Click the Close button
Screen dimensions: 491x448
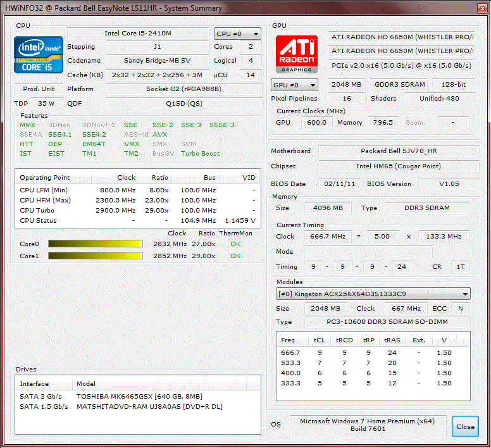(465, 426)
